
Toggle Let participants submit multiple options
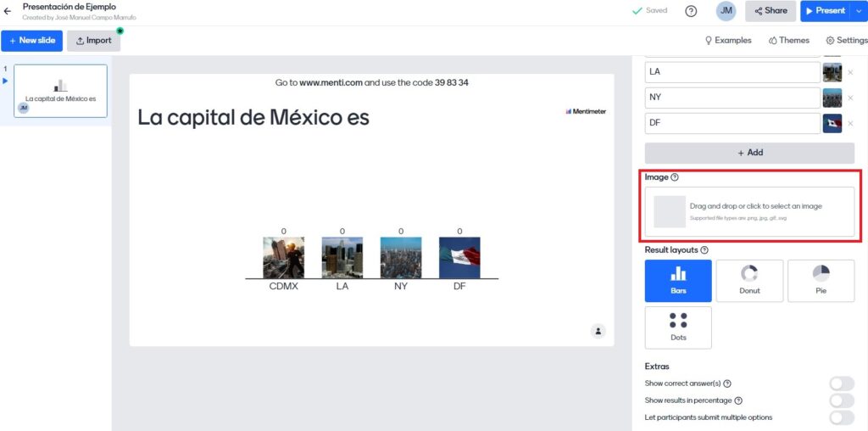click(x=841, y=417)
